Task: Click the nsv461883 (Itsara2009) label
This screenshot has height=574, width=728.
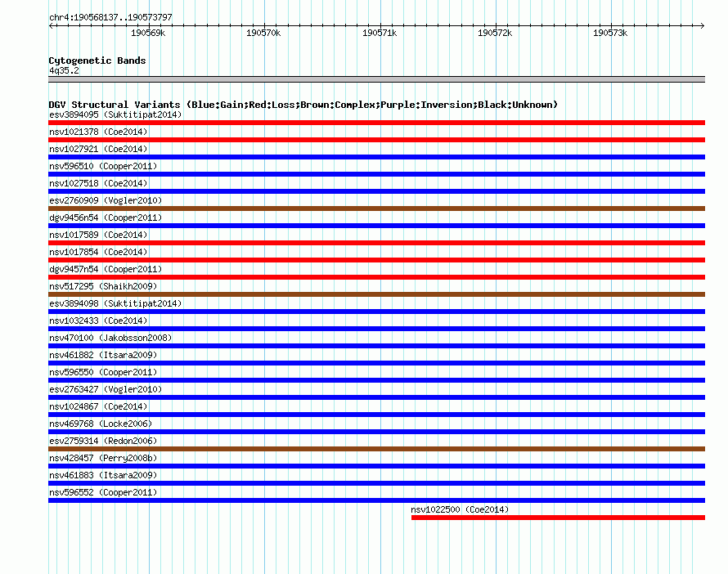Action: coord(103,475)
